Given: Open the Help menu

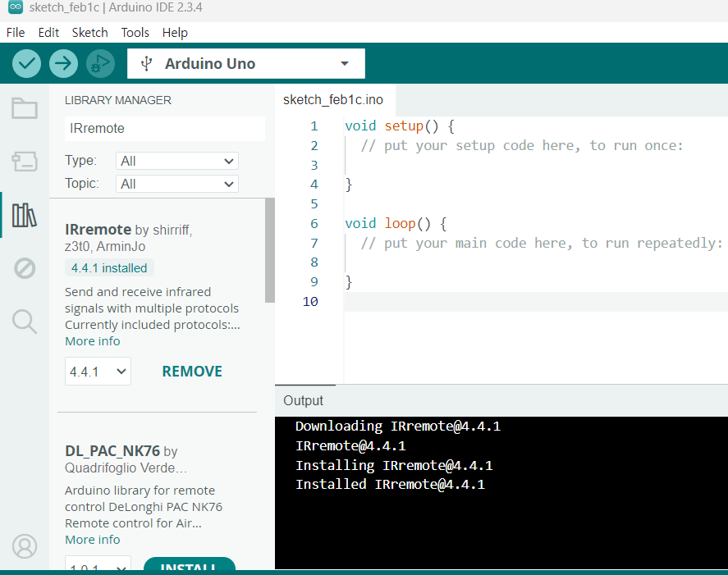Looking at the screenshot, I should 175,33.
